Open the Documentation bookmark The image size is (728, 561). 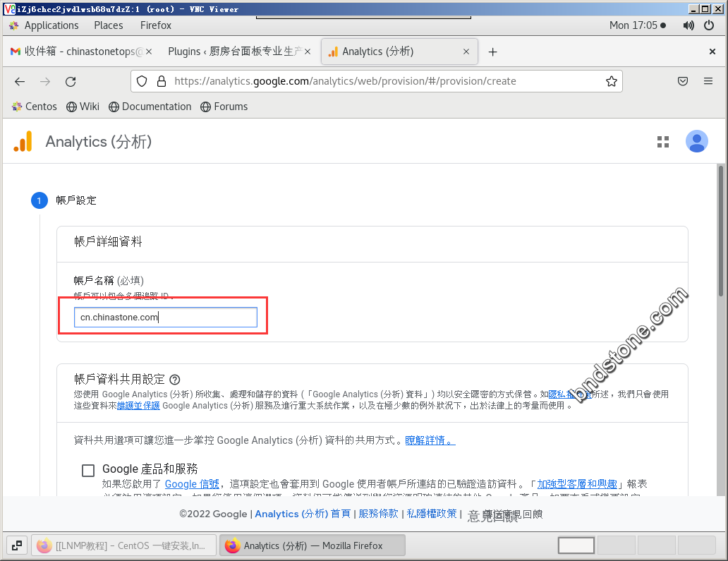pos(150,107)
